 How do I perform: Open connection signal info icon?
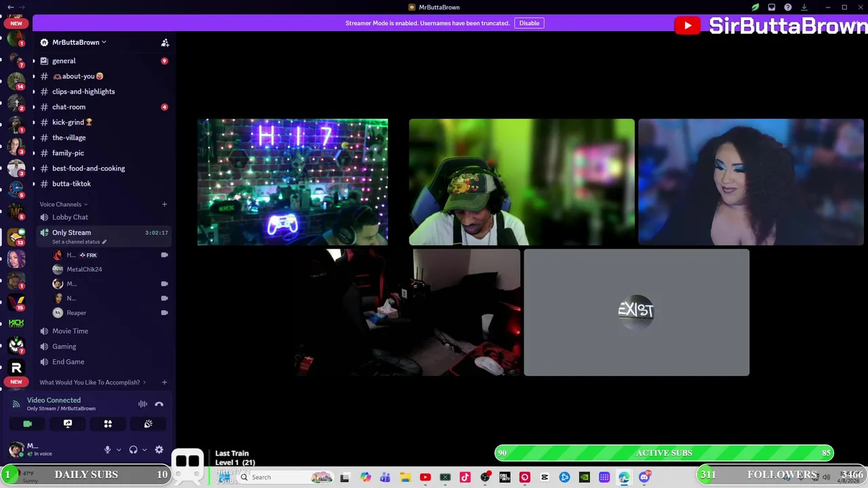coord(16,404)
